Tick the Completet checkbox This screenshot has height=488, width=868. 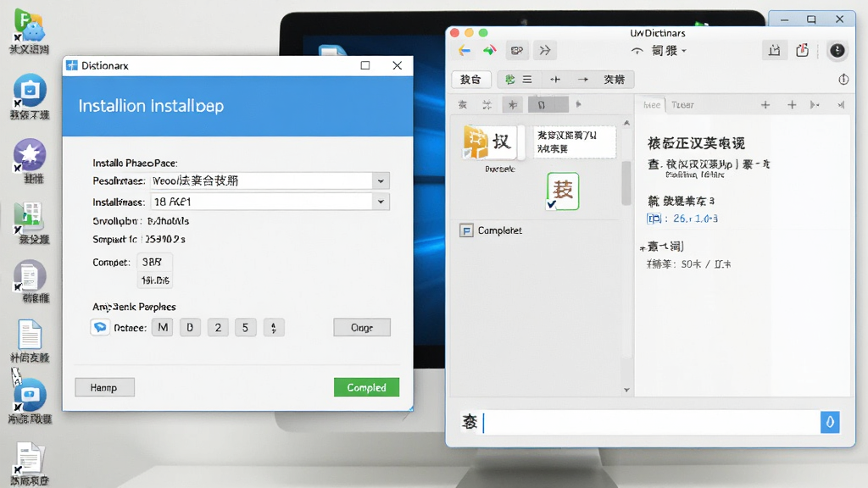[x=467, y=230]
